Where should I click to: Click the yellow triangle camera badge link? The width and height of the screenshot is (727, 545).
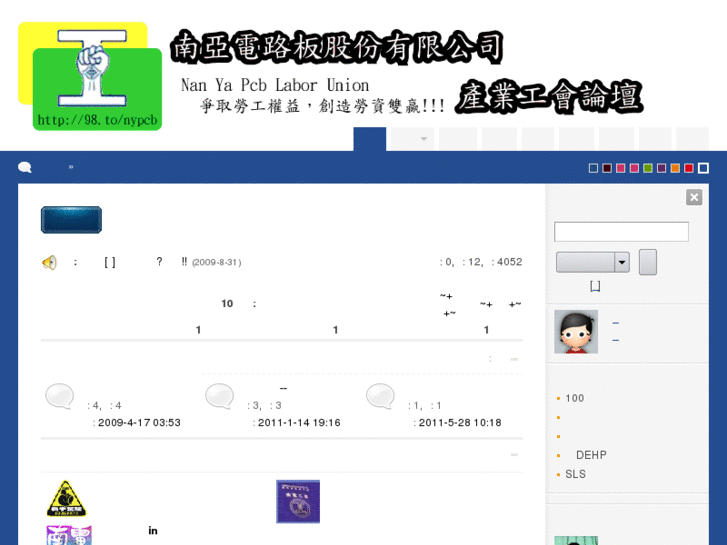(x=66, y=499)
